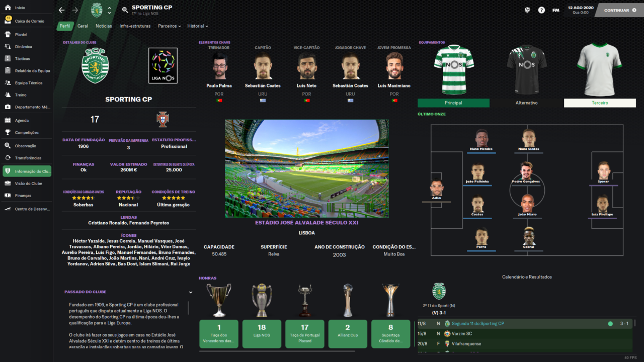The image size is (644, 362).
Task: Open Caixa de Correio inbox icon
Action: click(8, 21)
